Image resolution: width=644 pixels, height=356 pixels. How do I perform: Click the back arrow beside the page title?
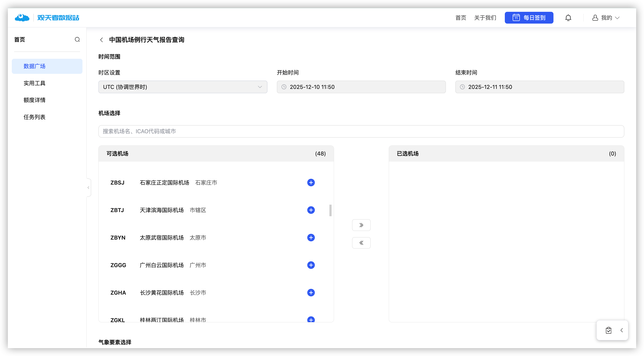tap(101, 40)
